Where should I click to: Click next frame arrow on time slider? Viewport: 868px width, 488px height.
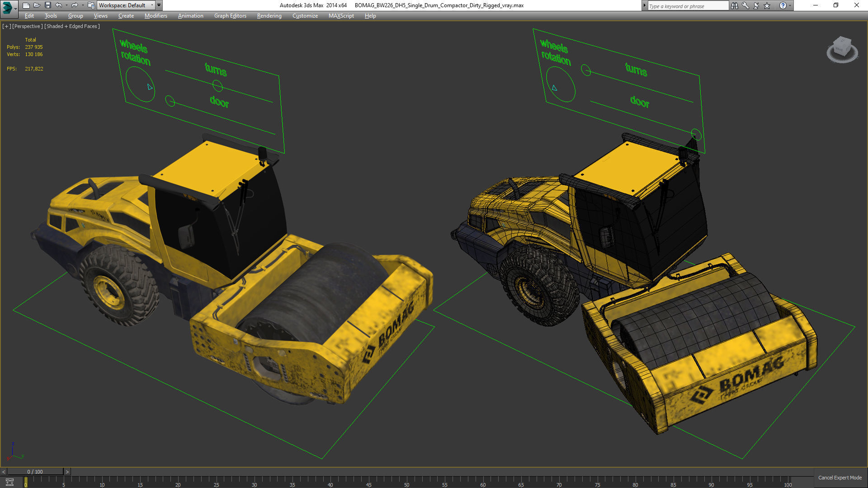coord(67,472)
